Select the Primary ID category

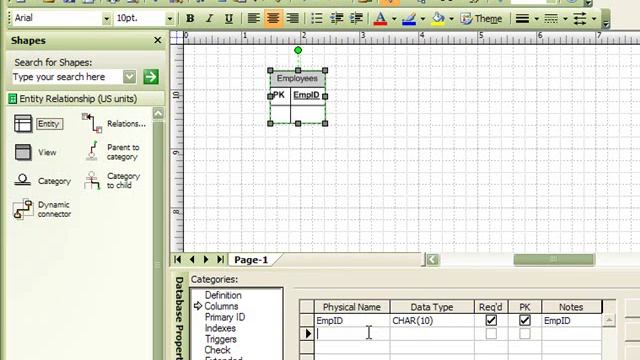pyautogui.click(x=225, y=317)
